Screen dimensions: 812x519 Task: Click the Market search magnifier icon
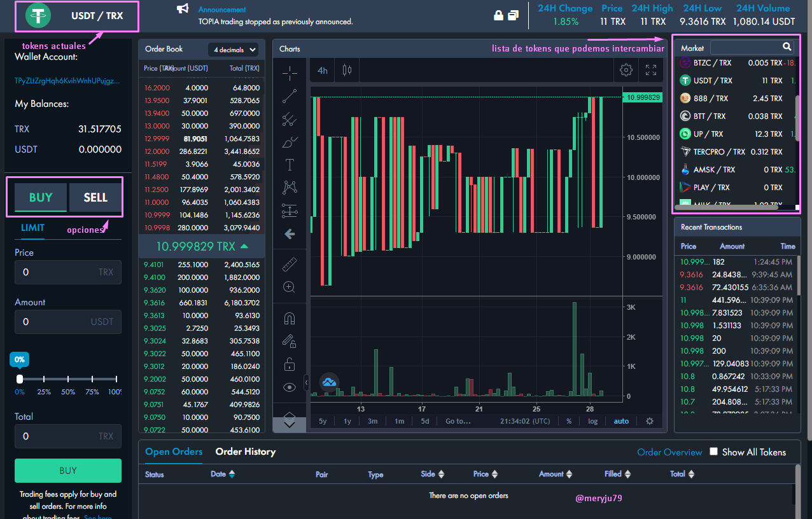tap(787, 47)
